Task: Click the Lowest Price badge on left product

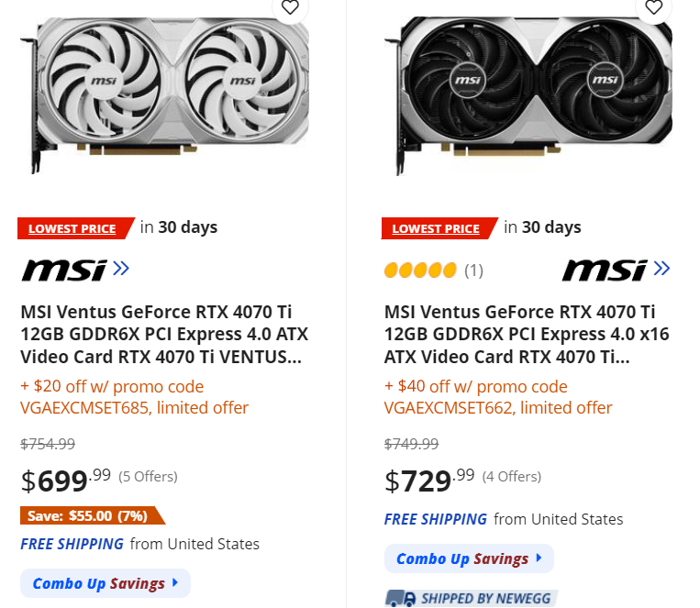Action: click(72, 228)
